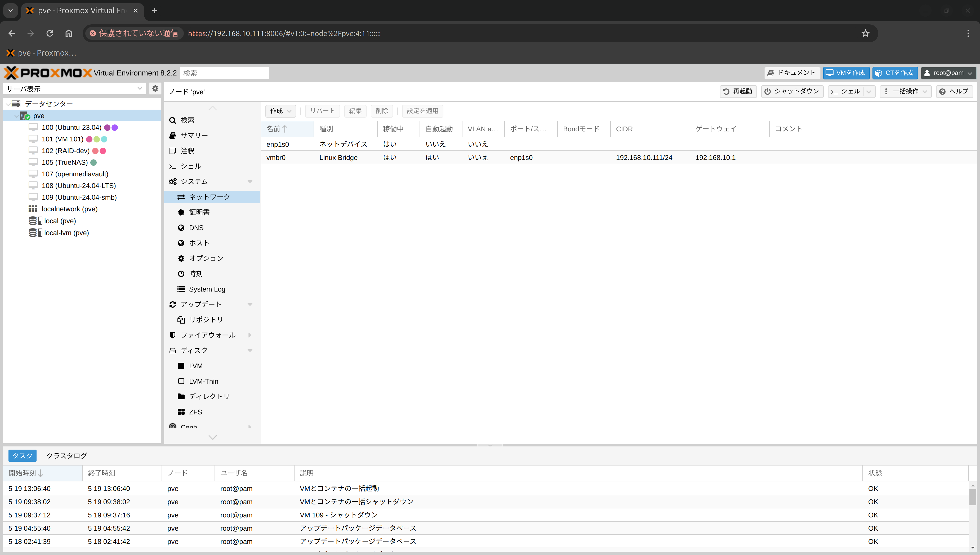Select the サマリー menu item
The height and width of the screenshot is (555, 980).
(194, 135)
